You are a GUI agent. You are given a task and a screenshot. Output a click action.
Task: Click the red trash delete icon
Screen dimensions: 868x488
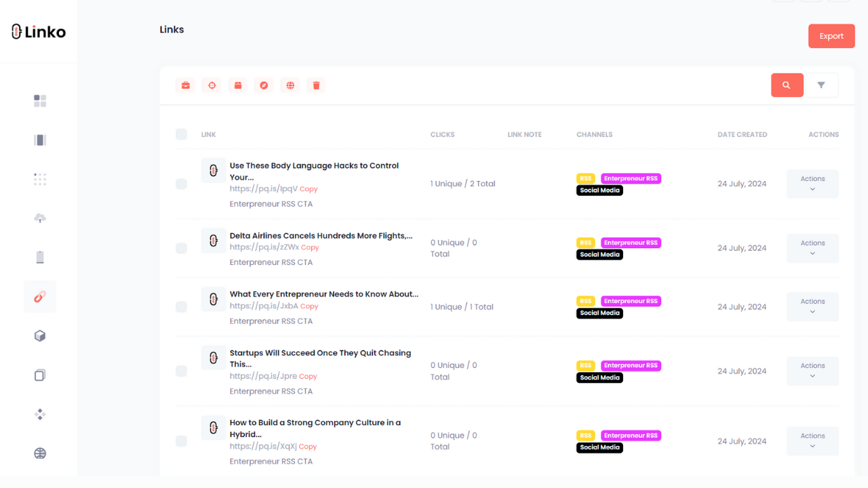[x=316, y=85]
